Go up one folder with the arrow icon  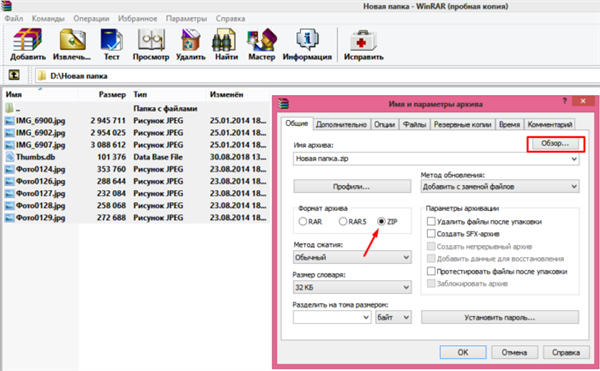[14, 75]
